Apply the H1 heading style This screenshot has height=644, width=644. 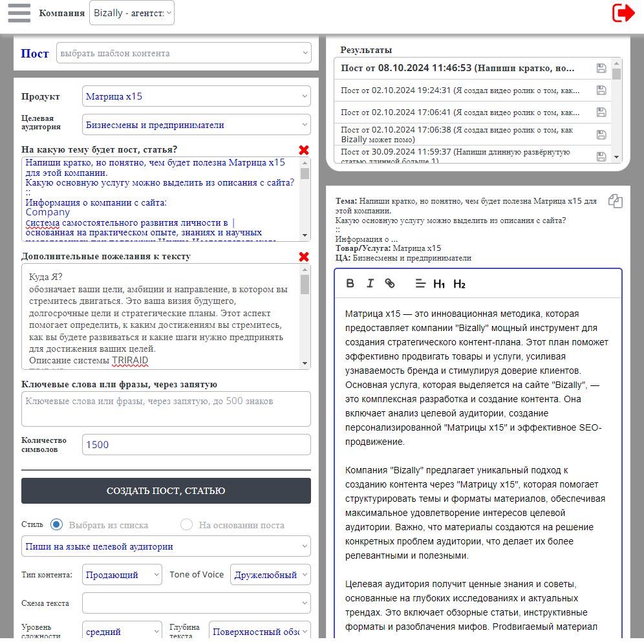pos(439,284)
